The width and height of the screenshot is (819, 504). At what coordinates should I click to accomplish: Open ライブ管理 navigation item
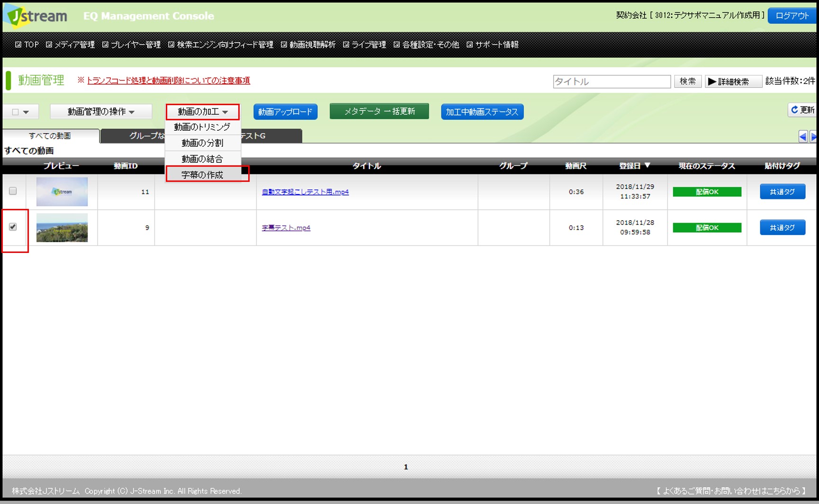pyautogui.click(x=364, y=45)
